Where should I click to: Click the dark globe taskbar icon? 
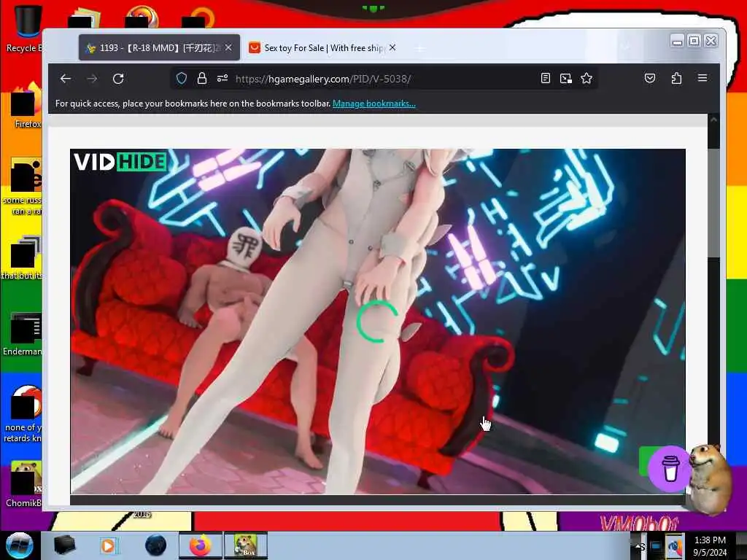click(155, 545)
